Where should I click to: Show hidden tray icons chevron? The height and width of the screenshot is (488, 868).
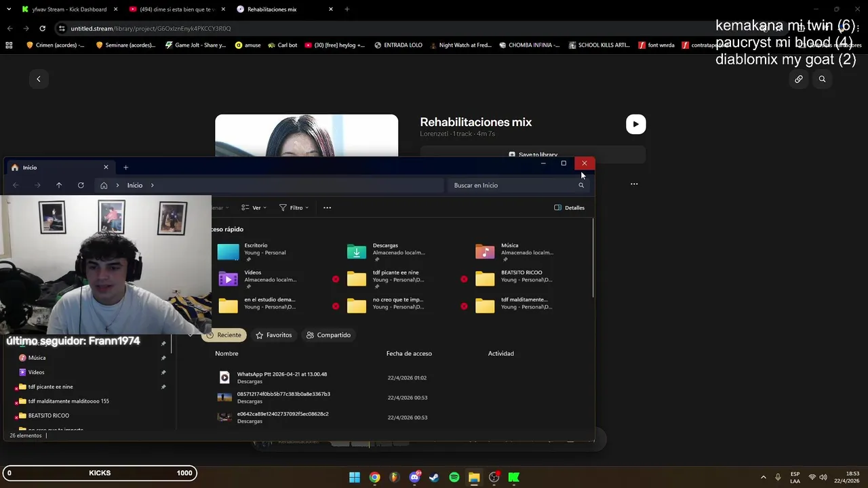pos(763,477)
